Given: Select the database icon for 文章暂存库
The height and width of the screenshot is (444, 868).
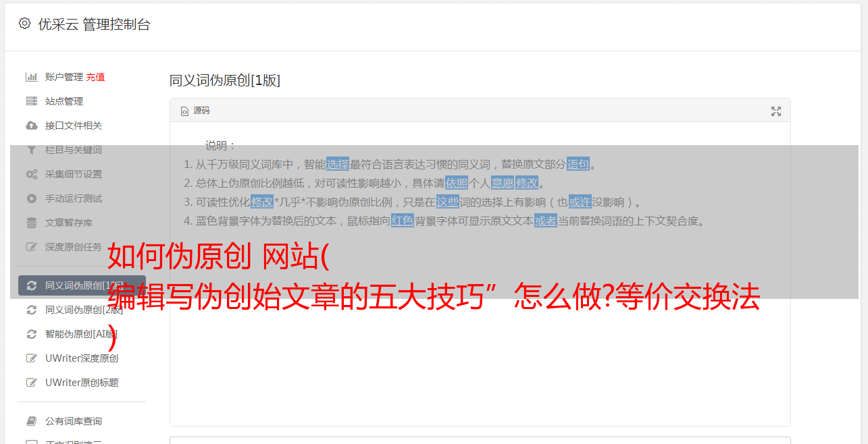Looking at the screenshot, I should coord(31,223).
